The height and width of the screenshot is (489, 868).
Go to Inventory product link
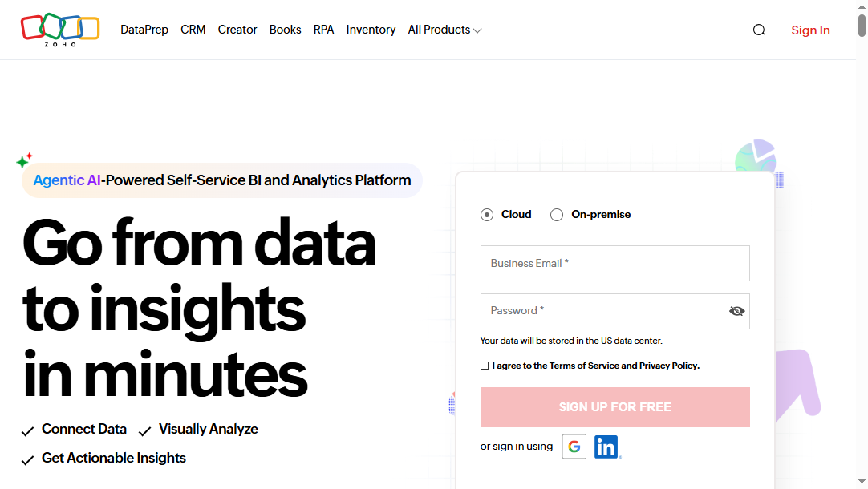(371, 30)
